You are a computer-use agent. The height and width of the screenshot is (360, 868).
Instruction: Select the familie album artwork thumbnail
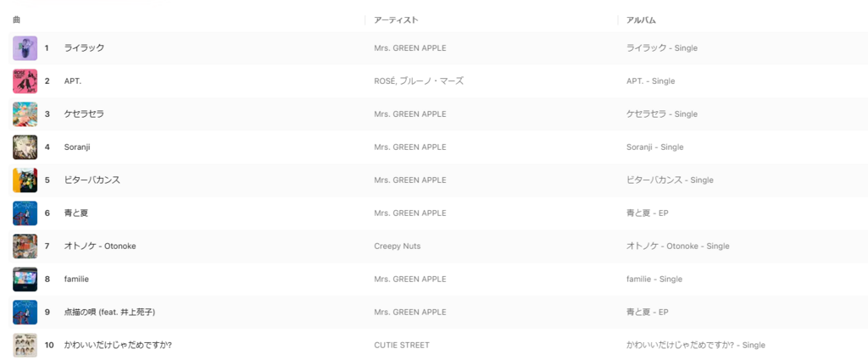tap(25, 280)
